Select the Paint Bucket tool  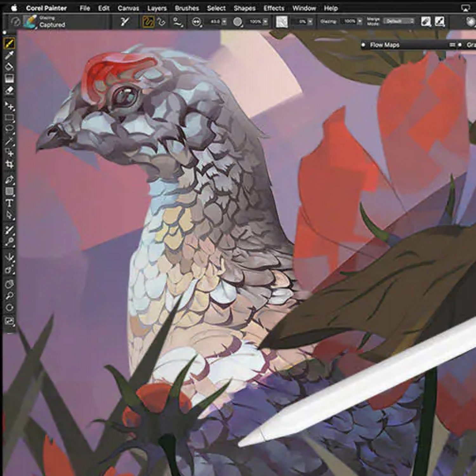point(9,67)
